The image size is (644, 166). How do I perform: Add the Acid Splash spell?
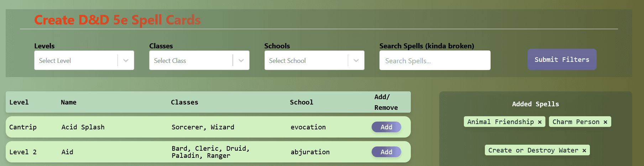pyautogui.click(x=386, y=127)
